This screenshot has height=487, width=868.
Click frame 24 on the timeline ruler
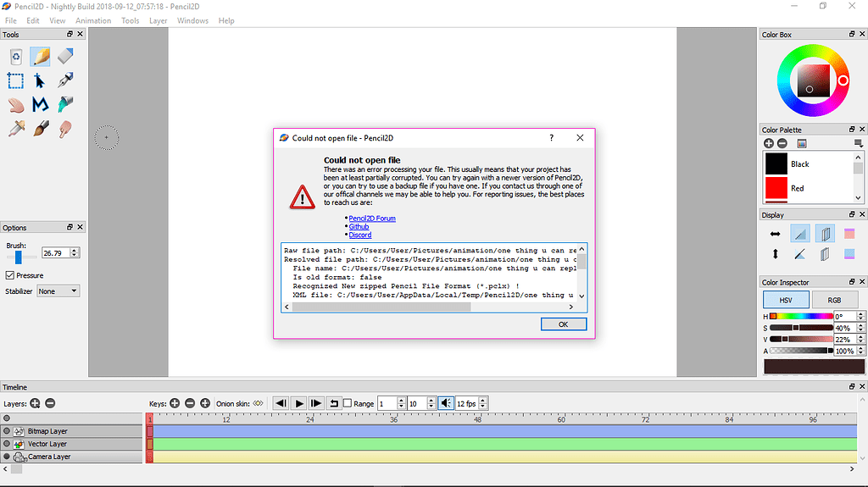click(x=310, y=419)
